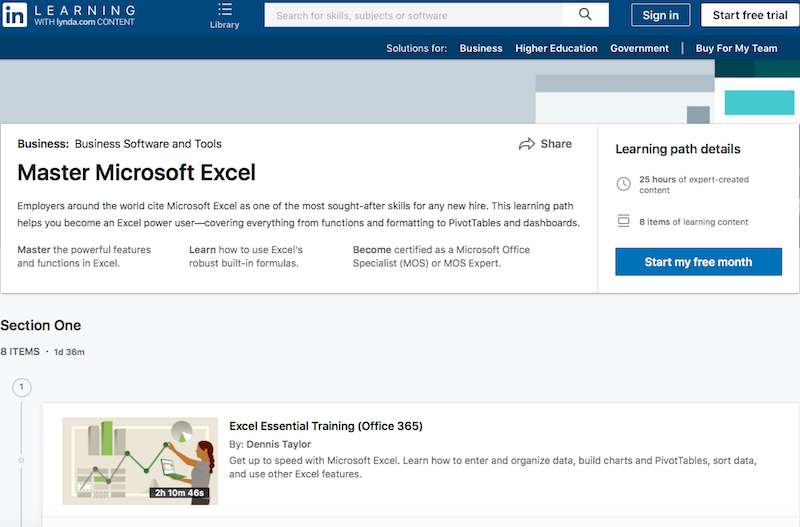Open the Business solutions link
Image resolution: width=800 pixels, height=527 pixels.
pyautogui.click(x=481, y=48)
